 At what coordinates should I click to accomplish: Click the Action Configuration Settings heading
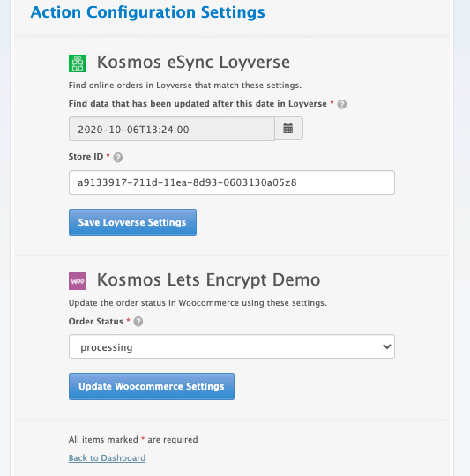coord(148,12)
